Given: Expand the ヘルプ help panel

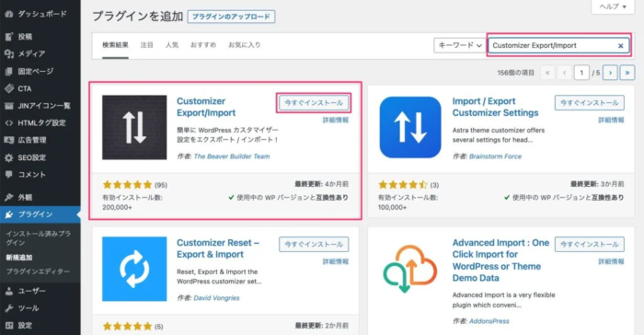Looking at the screenshot, I should [x=613, y=6].
